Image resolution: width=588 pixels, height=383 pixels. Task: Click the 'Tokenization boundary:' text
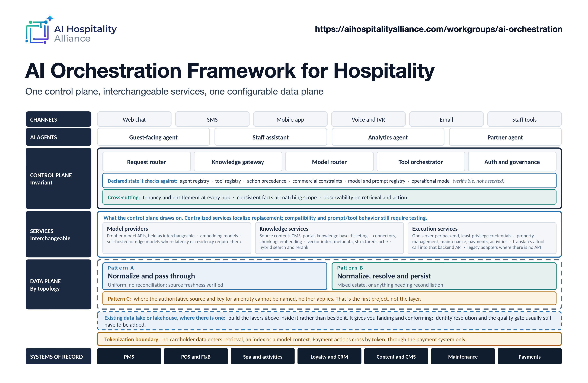[x=132, y=339]
